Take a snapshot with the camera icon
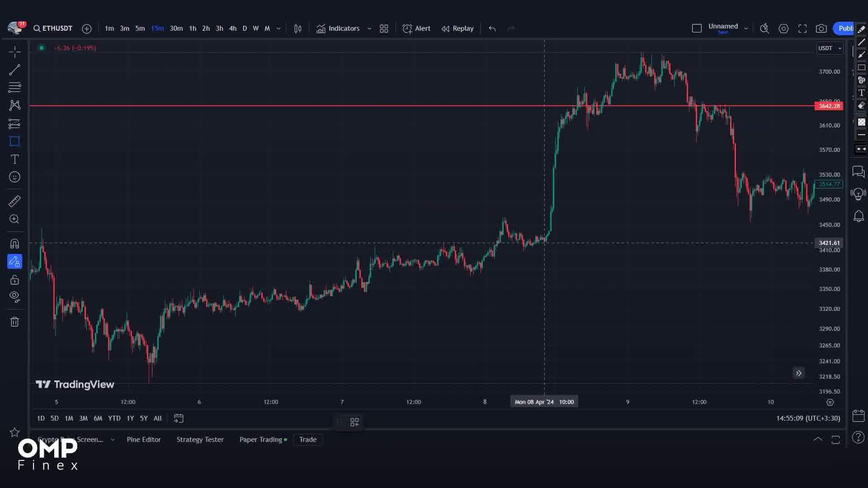This screenshot has height=488, width=868. click(x=822, y=28)
